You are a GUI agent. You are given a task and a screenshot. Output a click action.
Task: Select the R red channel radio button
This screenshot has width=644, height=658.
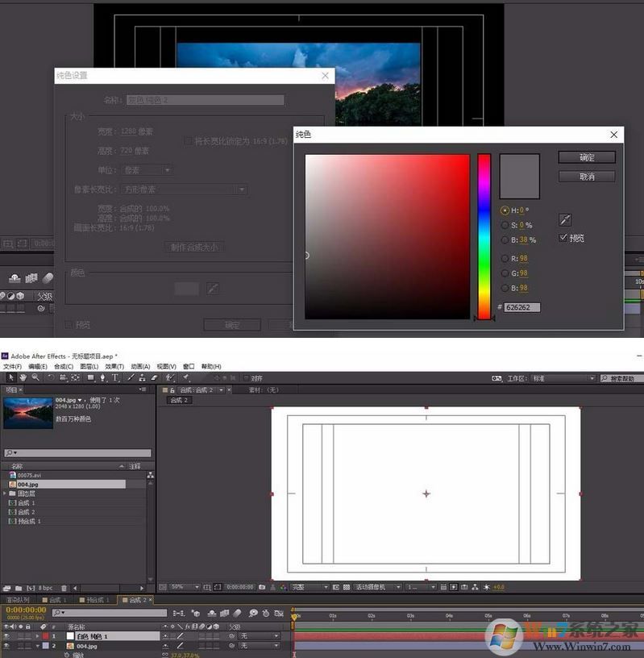[x=505, y=259]
